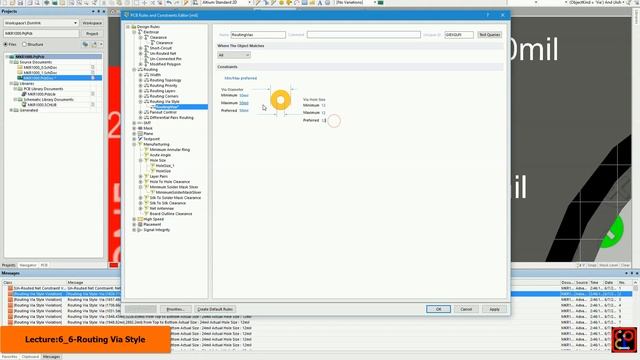Click the Placement category icon
The height and width of the screenshot is (360, 640).
[140, 224]
